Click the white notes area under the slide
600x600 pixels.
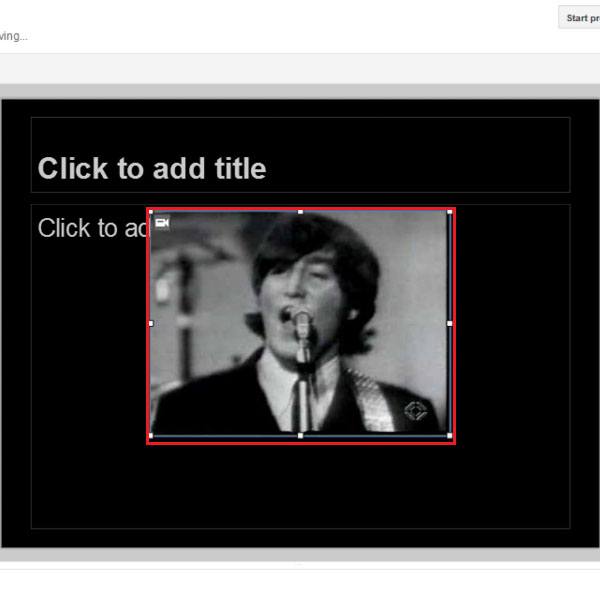300,585
